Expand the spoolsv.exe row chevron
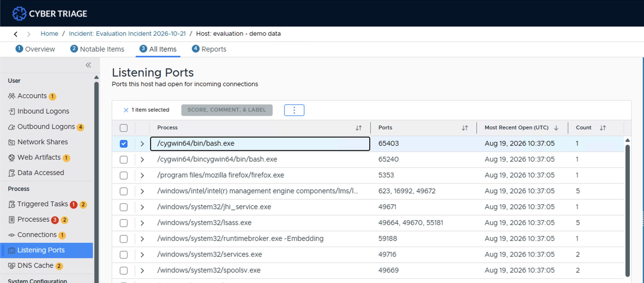 (142, 270)
